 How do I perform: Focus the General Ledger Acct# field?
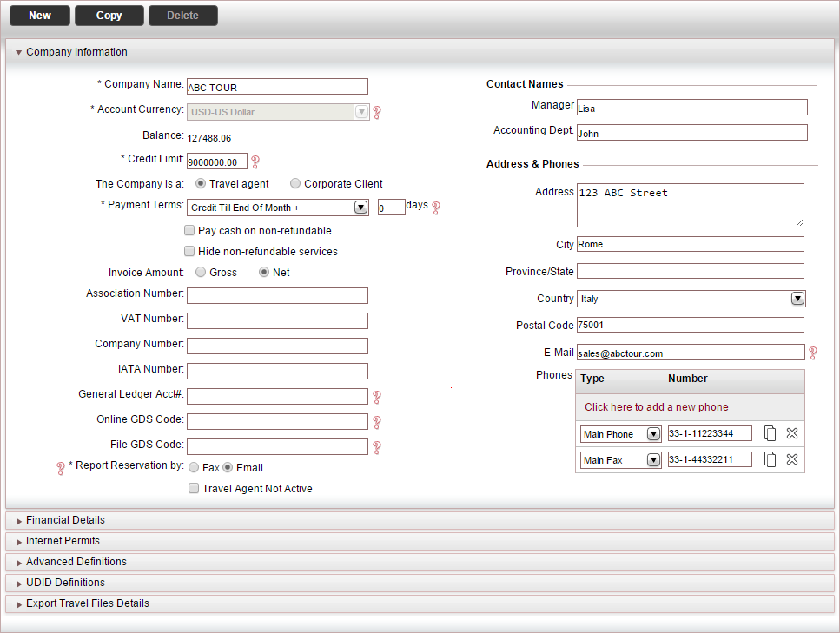tap(277, 396)
